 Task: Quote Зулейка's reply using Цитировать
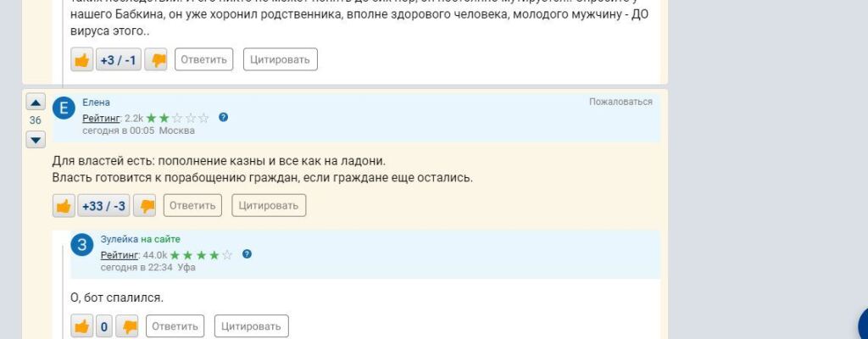[x=251, y=326]
